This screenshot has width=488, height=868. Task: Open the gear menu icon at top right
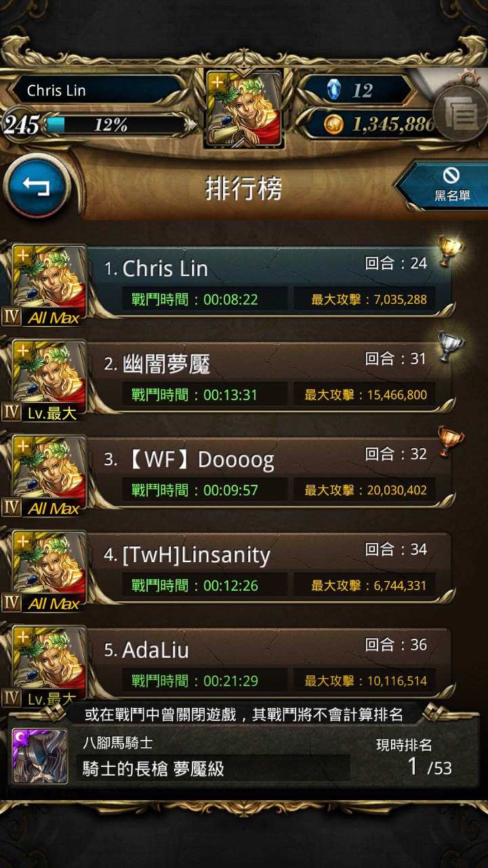tap(462, 114)
